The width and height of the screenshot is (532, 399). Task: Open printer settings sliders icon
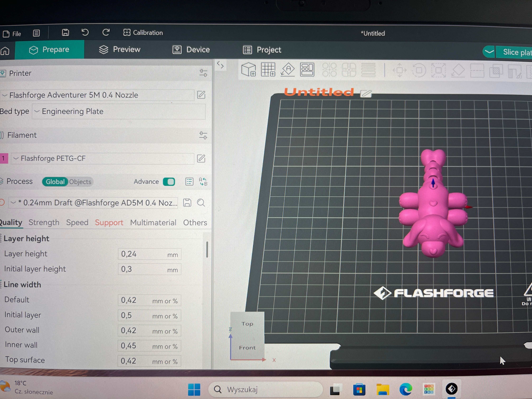(x=203, y=73)
